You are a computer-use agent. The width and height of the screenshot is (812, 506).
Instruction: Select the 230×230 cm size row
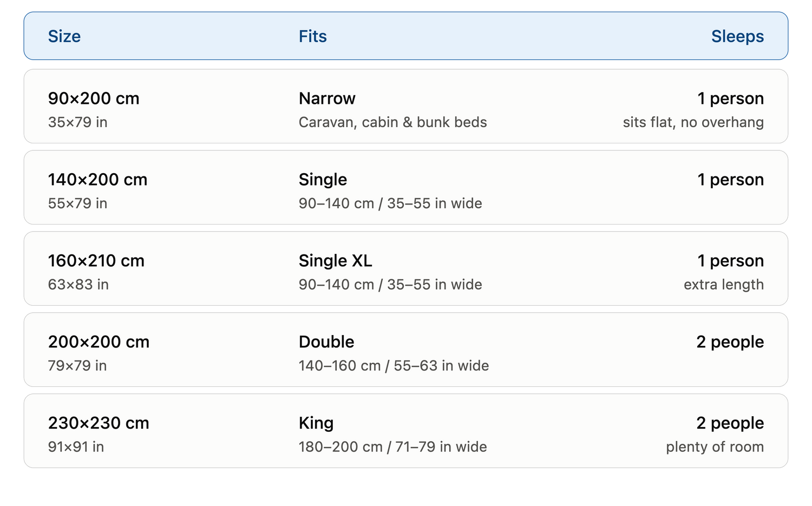click(x=406, y=431)
